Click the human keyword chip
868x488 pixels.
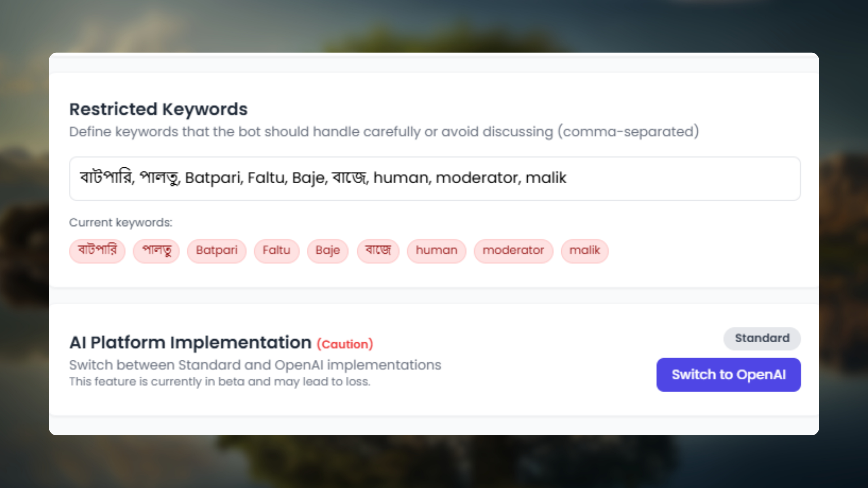click(x=437, y=251)
